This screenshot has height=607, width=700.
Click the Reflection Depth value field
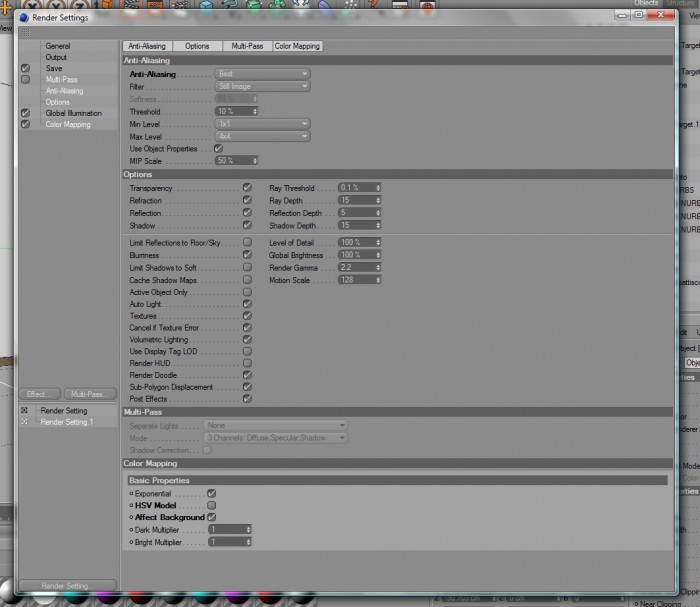click(357, 212)
